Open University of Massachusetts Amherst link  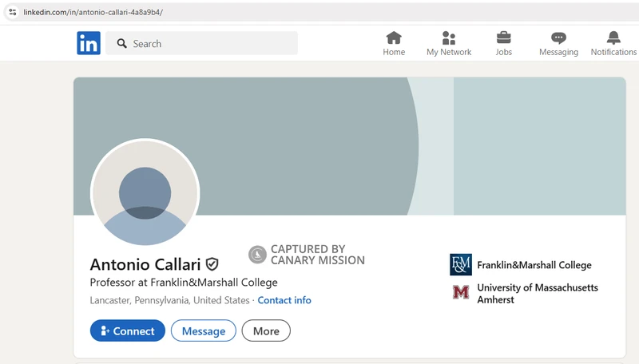click(538, 294)
